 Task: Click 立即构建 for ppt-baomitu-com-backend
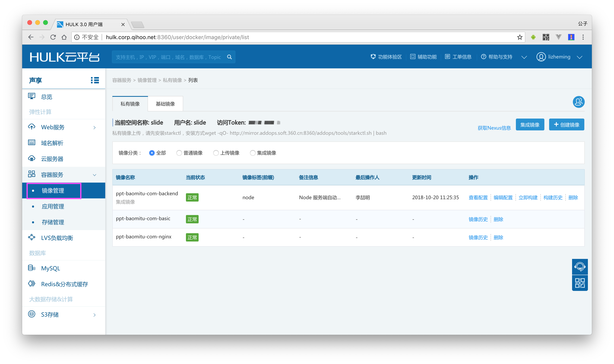point(528,198)
